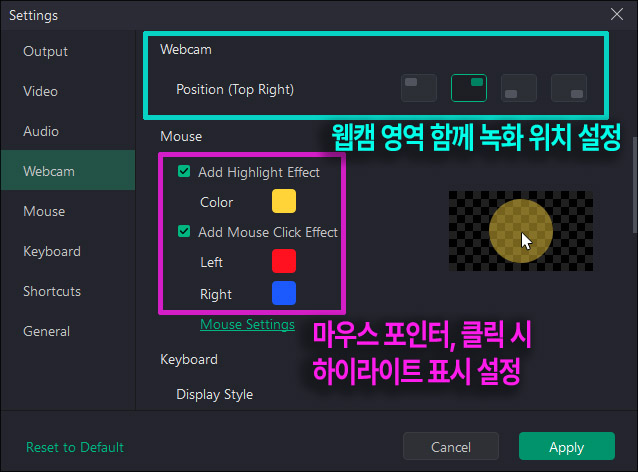Apply the settings
The height and width of the screenshot is (472, 638).
pos(567,446)
